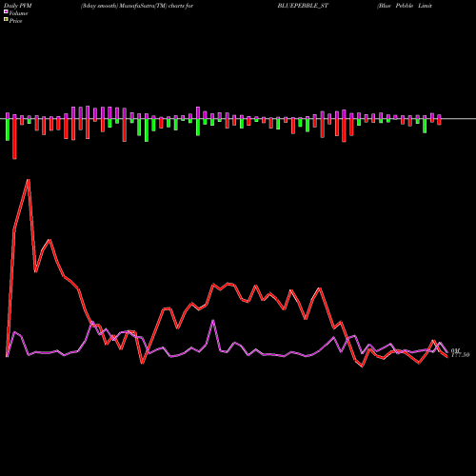Click the '177.50' price value label
The width and height of the screenshot is (476, 476).
click(460, 355)
